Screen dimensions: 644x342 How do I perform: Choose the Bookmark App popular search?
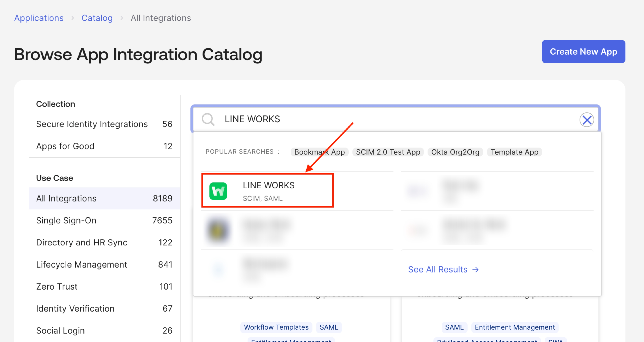pos(320,152)
